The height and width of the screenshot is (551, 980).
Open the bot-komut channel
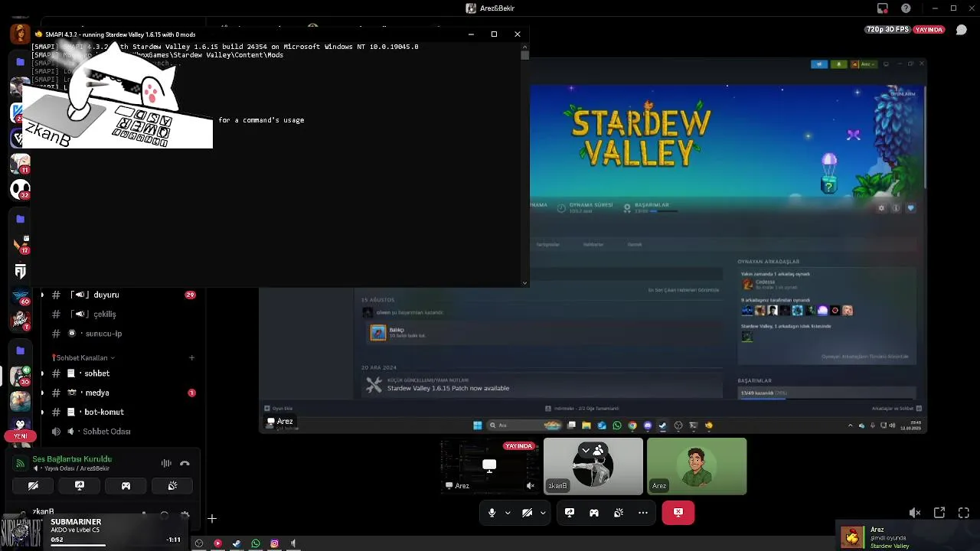coord(104,412)
